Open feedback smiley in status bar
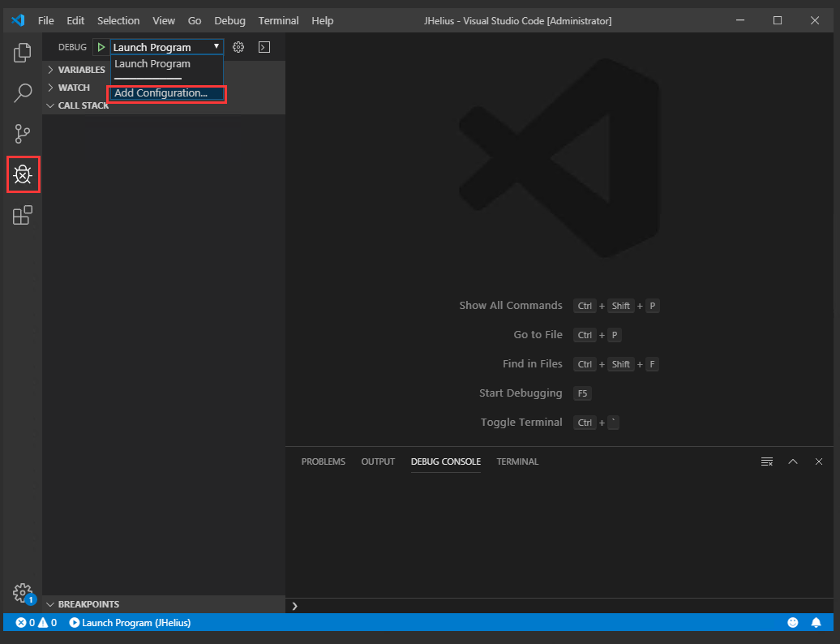The width and height of the screenshot is (840, 644). point(793,623)
